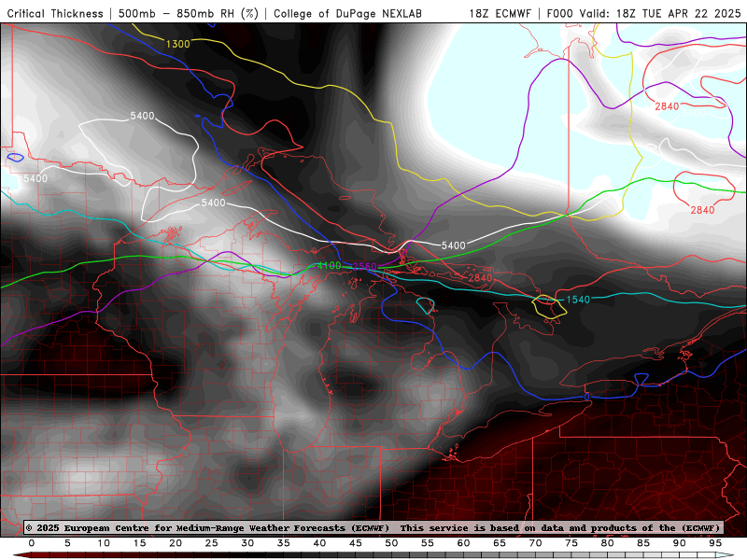Image resolution: width=747 pixels, height=560 pixels.
Task: Click the green "4100" contour label
Action: coord(330,265)
